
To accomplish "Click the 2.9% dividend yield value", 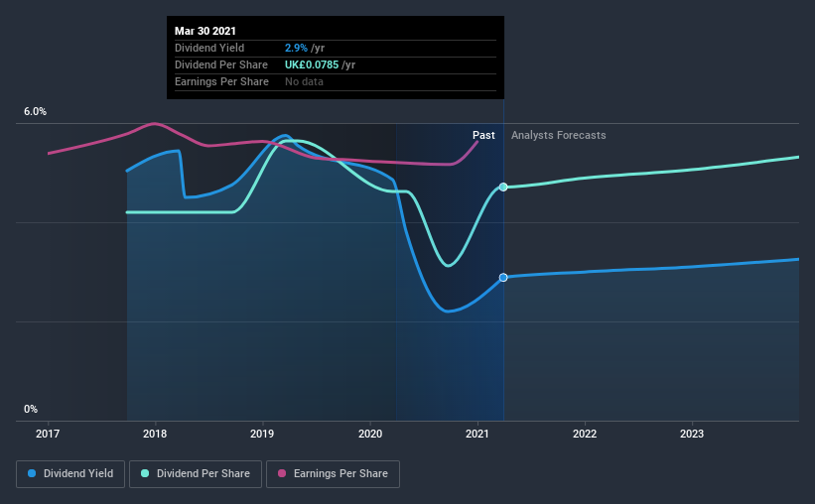I will click(x=296, y=48).
